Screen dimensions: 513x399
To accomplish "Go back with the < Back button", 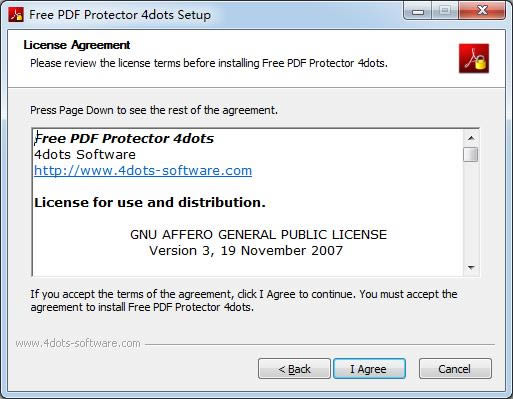I will [x=294, y=369].
